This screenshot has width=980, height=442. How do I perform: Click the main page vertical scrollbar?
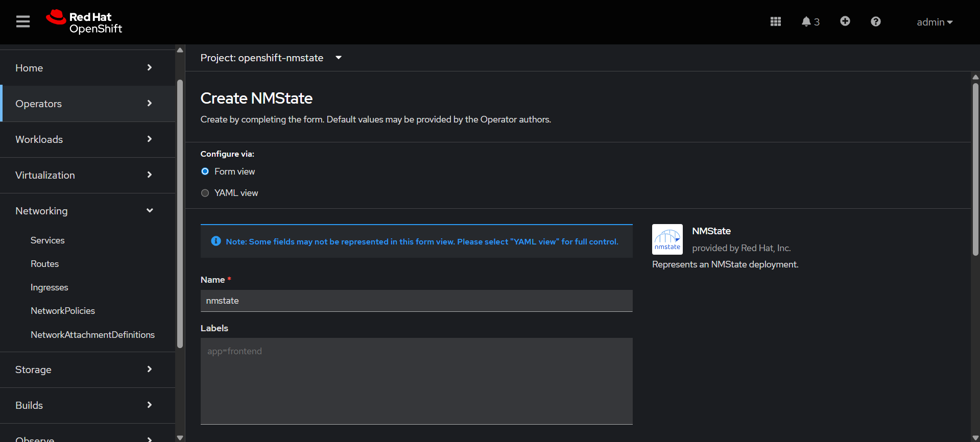(x=975, y=168)
